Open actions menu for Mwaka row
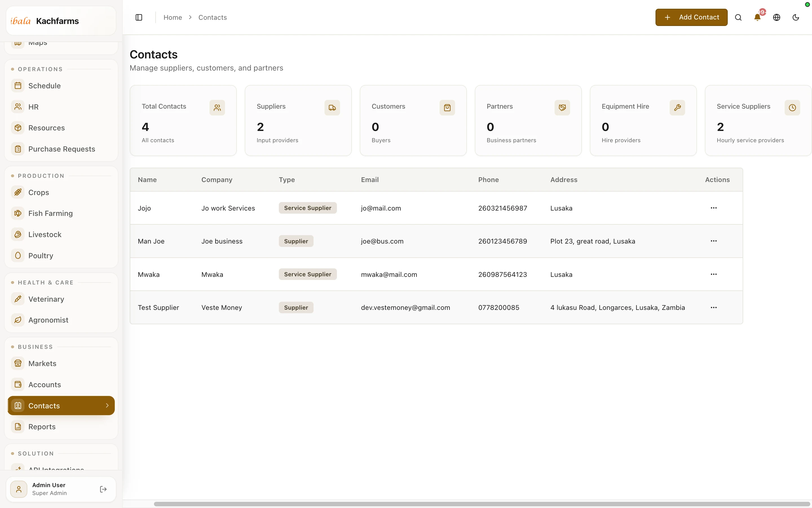This screenshot has height=508, width=812. [714, 274]
